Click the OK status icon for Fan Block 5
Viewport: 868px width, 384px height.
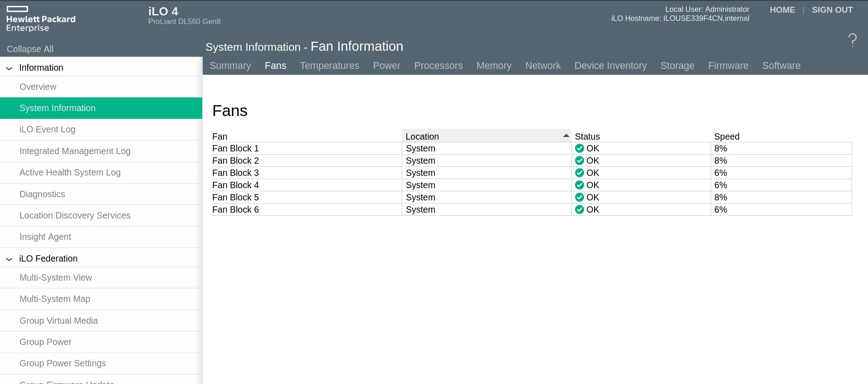580,197
